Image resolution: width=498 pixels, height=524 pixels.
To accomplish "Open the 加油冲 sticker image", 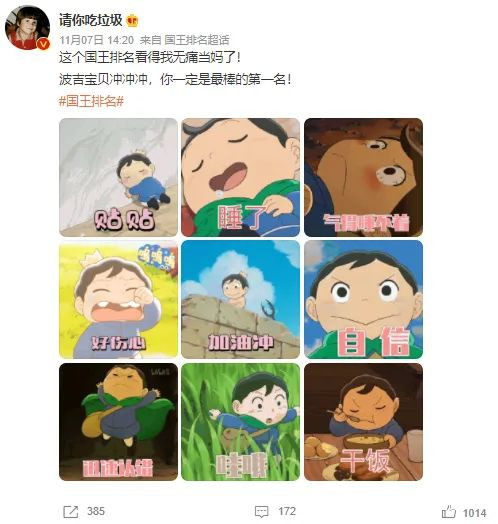I will pyautogui.click(x=241, y=300).
